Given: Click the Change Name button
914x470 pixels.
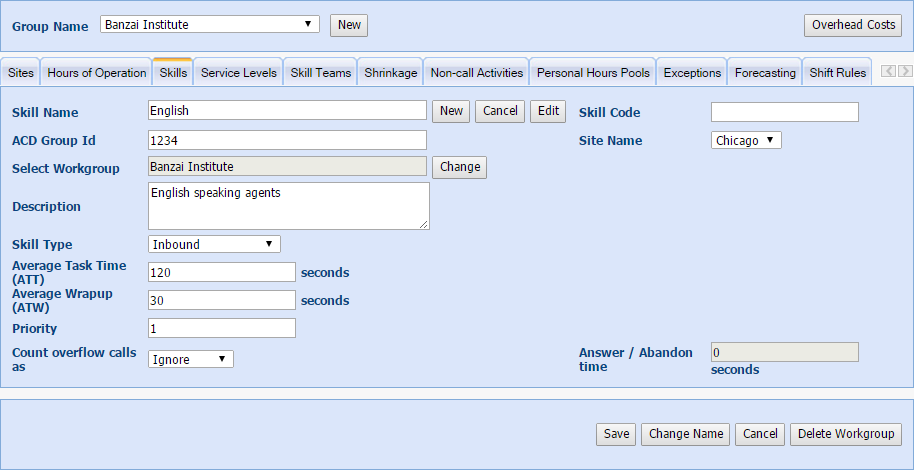Looking at the screenshot, I should tap(685, 434).
